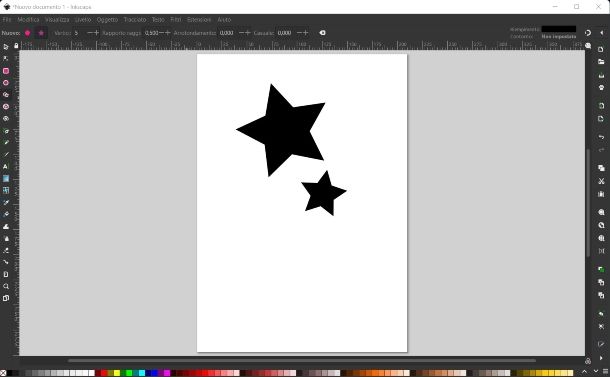Show previous palette row with up arrow

click(x=584, y=372)
